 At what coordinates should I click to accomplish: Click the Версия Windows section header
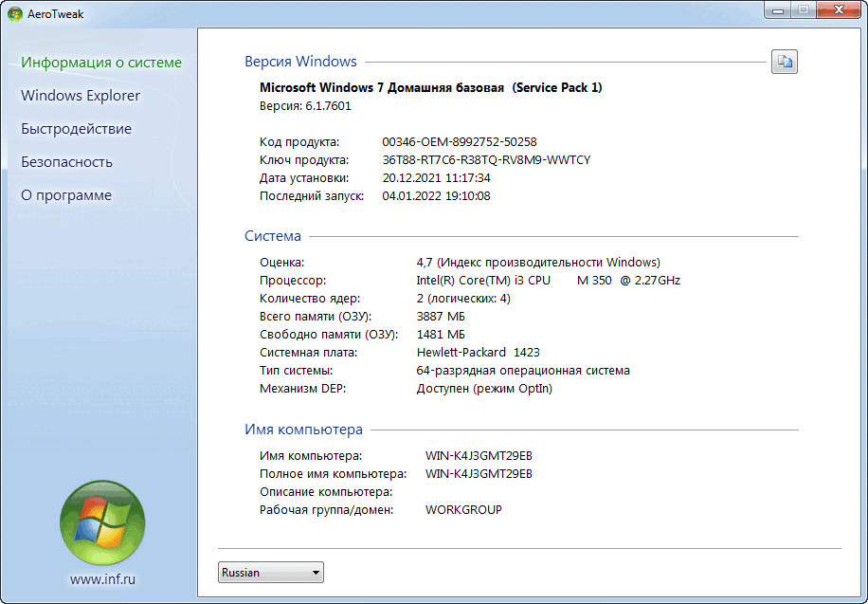click(300, 62)
